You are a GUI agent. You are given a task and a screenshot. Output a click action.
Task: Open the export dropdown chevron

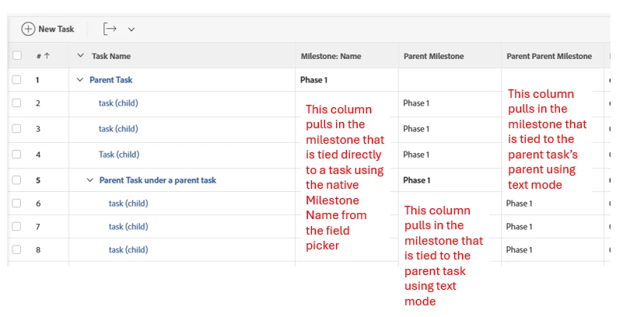click(131, 30)
